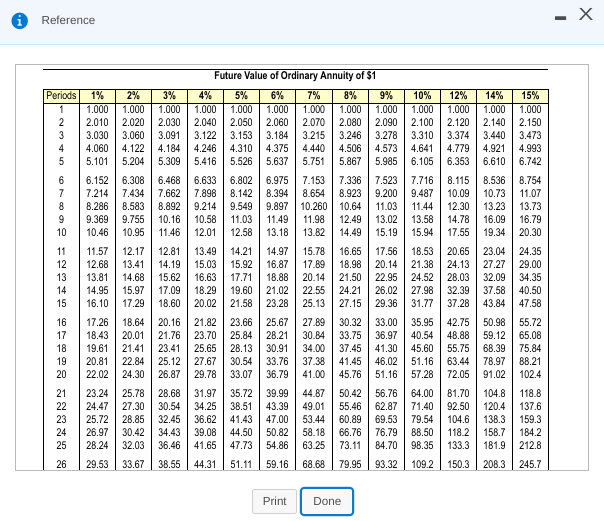Select the 4% column header

point(205,95)
